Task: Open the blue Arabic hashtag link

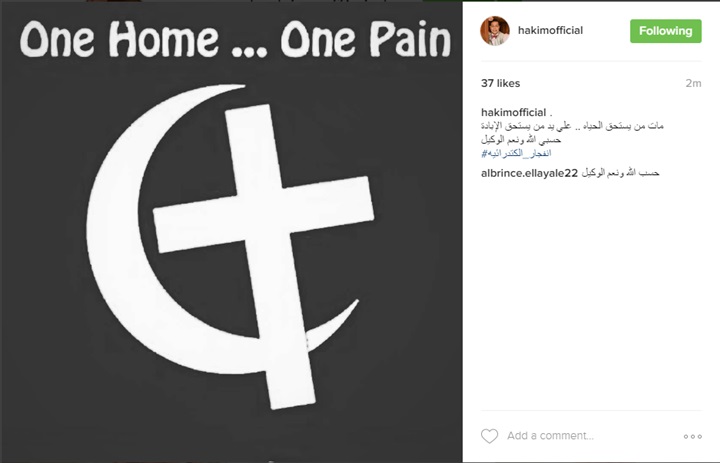Action: click(x=516, y=153)
